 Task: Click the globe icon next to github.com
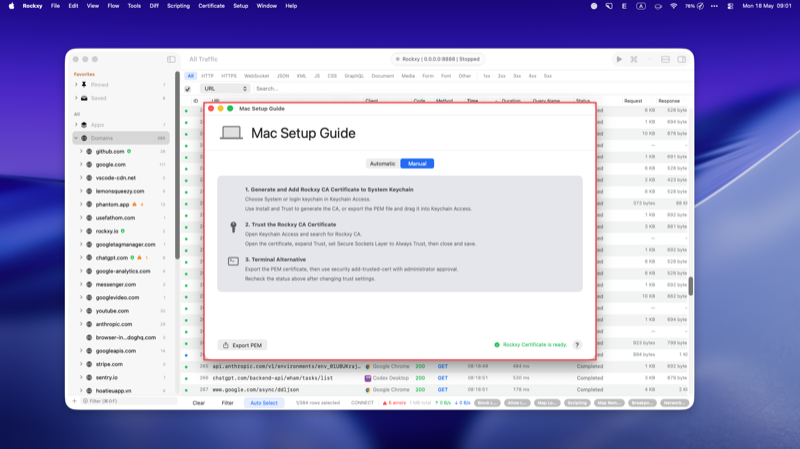click(89, 152)
